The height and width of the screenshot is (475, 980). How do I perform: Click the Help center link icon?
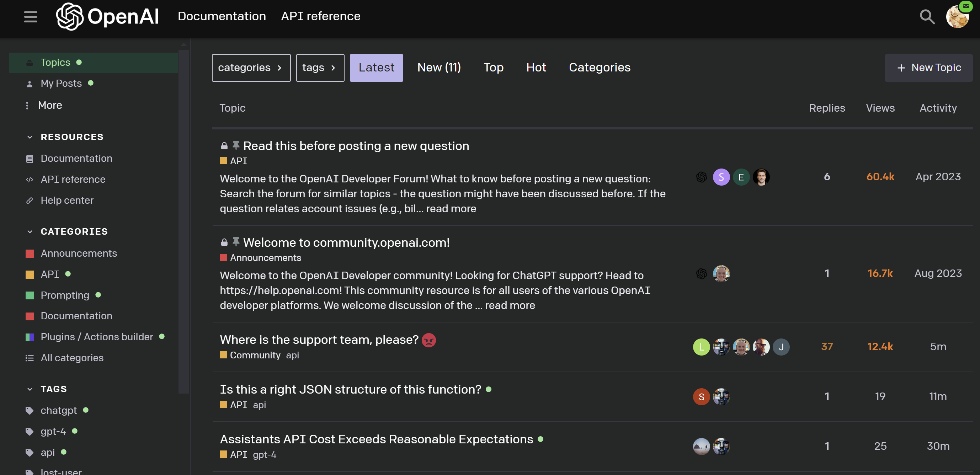click(x=29, y=201)
